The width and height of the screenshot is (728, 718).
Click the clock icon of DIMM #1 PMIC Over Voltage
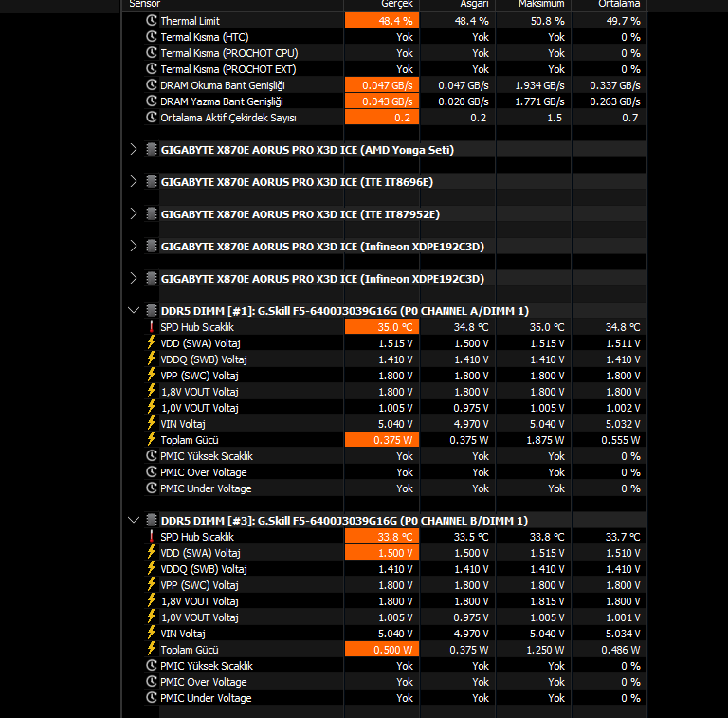tap(152, 471)
